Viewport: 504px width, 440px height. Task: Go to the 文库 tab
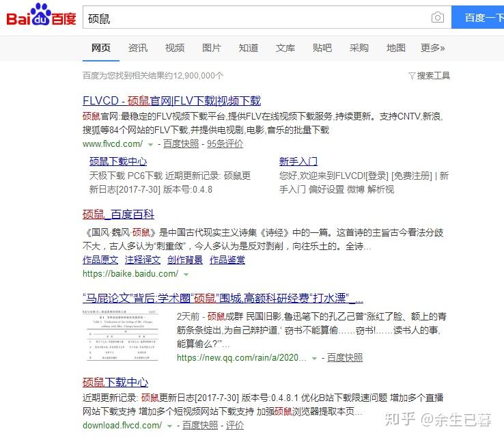point(285,48)
